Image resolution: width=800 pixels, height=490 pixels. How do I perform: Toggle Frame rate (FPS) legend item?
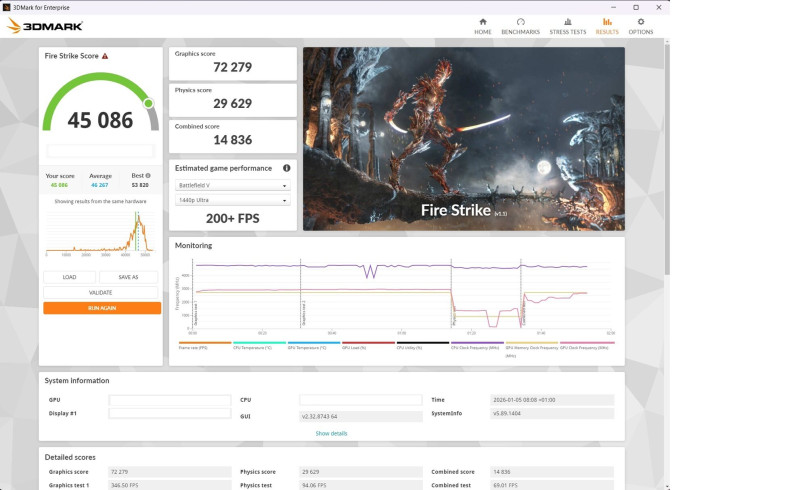(x=205, y=346)
